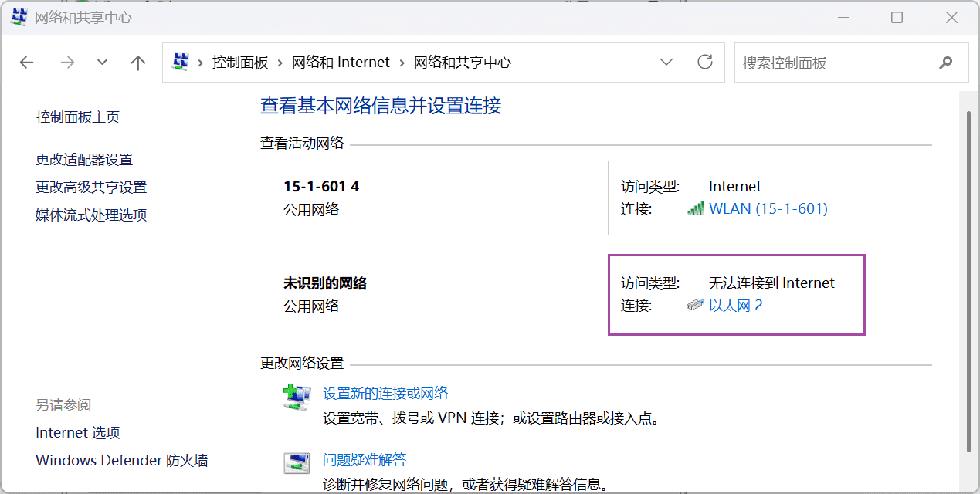Click the search magnifier icon
Screen dimensions: 980x494
945,63
